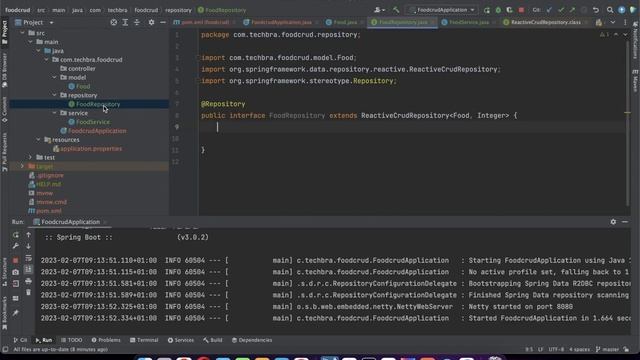Collapse the model package
The image size is (640, 360).
(55, 77)
